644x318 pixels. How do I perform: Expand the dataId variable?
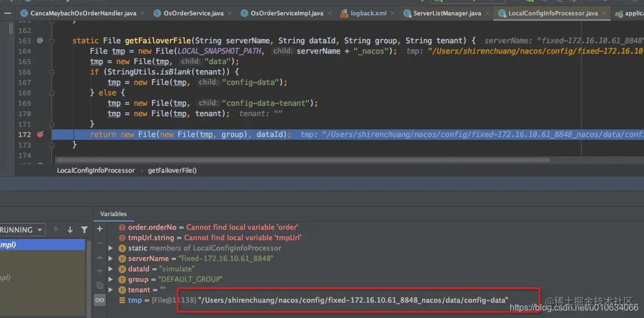click(110, 269)
